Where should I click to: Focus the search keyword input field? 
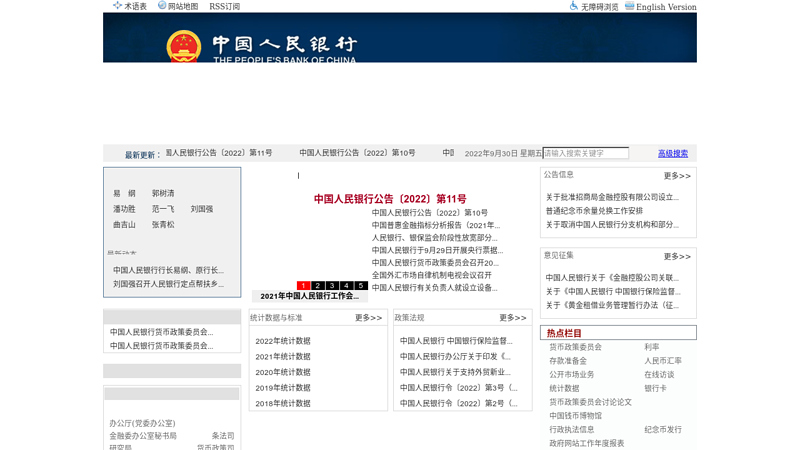pyautogui.click(x=586, y=153)
